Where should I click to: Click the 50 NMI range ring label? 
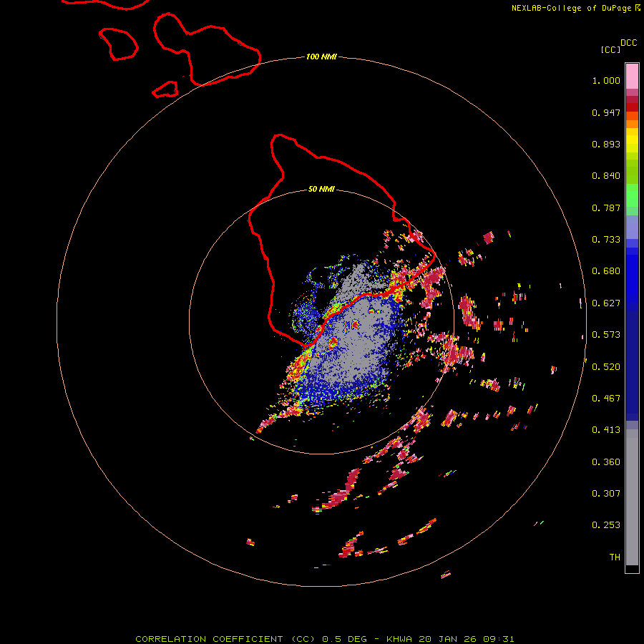point(321,189)
